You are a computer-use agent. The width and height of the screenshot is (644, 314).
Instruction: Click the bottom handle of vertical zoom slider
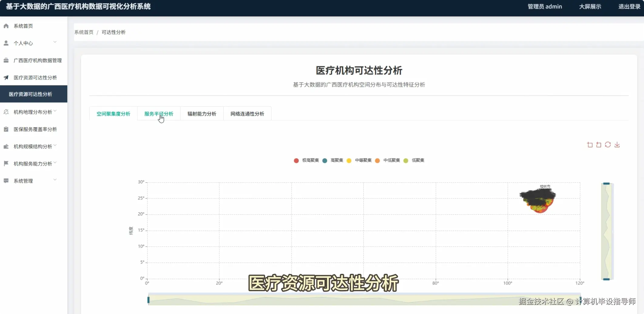tap(606, 279)
